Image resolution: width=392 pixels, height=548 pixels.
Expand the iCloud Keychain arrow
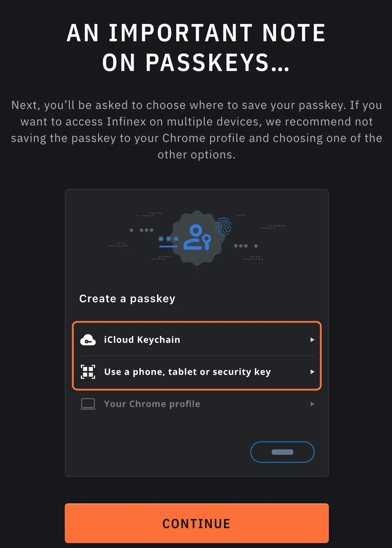(312, 340)
